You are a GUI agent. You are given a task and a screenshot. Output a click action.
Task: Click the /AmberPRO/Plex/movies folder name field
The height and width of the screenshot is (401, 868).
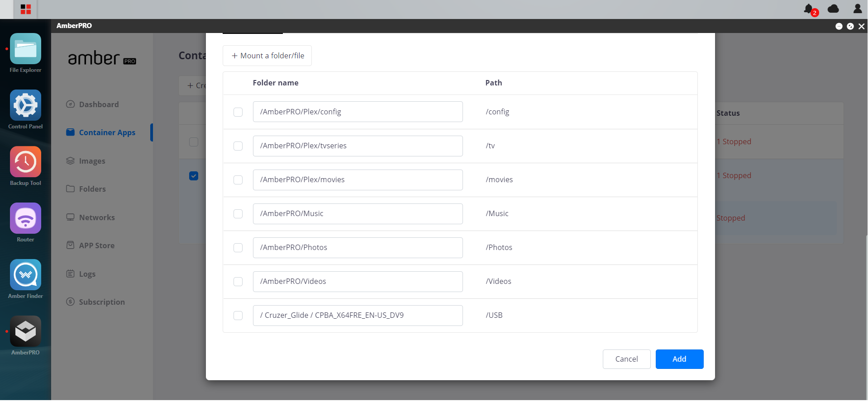coord(358,179)
